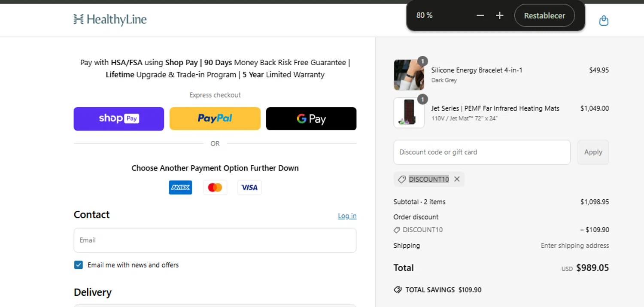Image resolution: width=644 pixels, height=307 pixels.
Task: Click the $989.05 total amount
Action: (592, 268)
